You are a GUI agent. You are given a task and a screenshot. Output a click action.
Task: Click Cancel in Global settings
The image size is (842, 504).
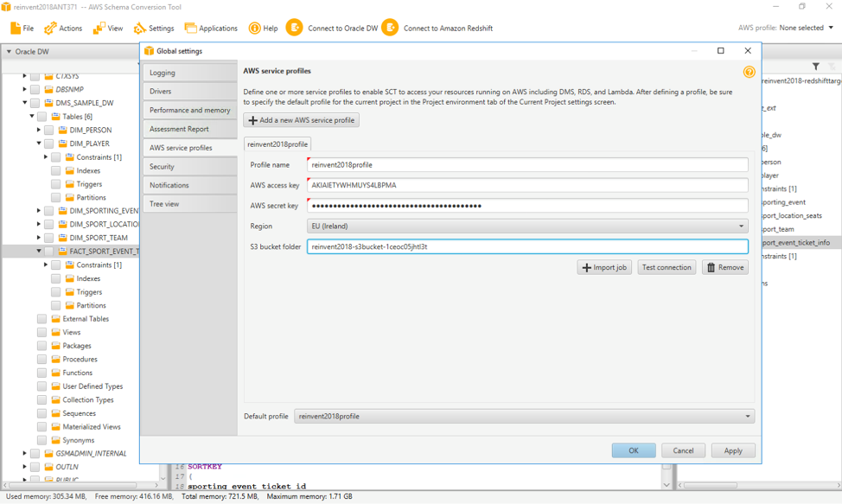pos(683,451)
